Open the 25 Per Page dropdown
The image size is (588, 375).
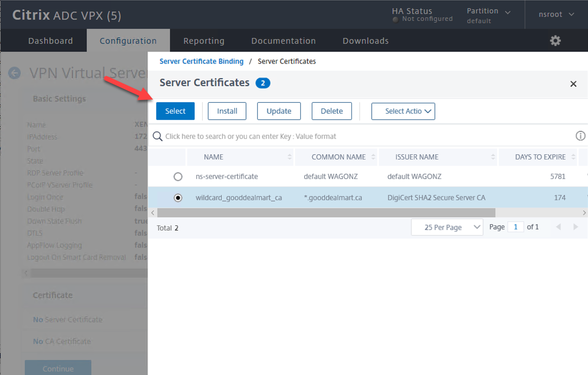click(x=447, y=227)
